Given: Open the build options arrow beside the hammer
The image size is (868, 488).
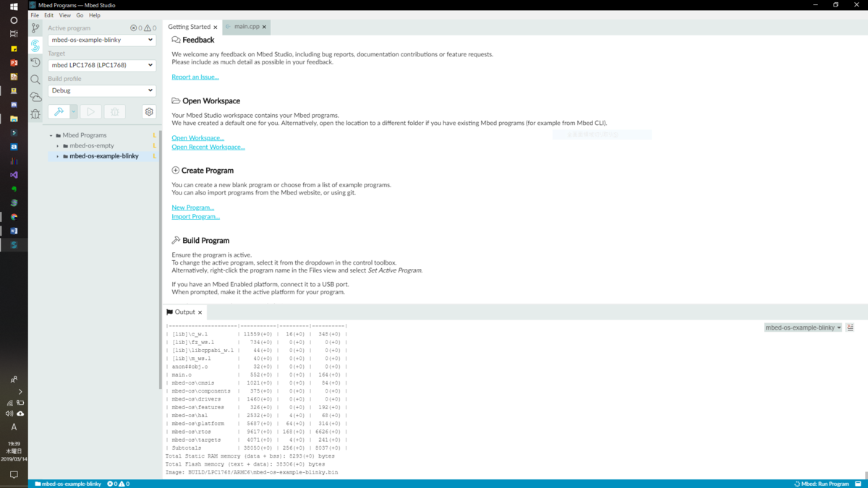Looking at the screenshot, I should tap(74, 112).
